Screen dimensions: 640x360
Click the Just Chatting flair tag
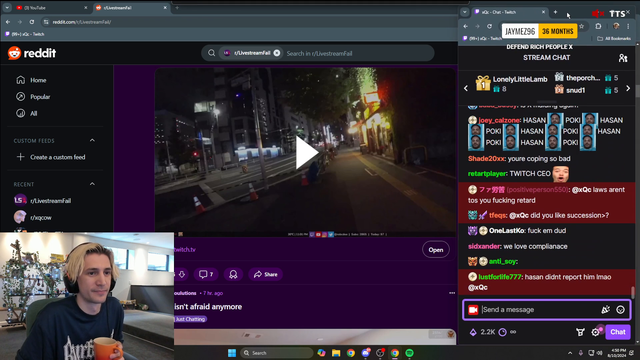[190, 319]
